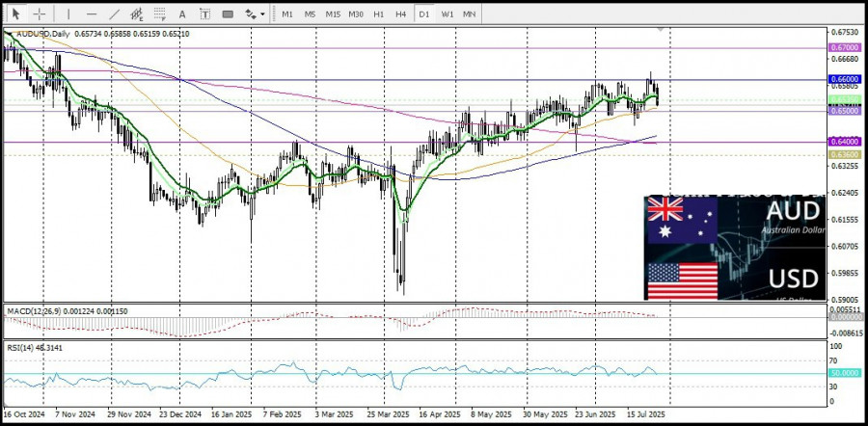
Task: Click the 0.005511 MACD scale value
Action: tap(846, 309)
